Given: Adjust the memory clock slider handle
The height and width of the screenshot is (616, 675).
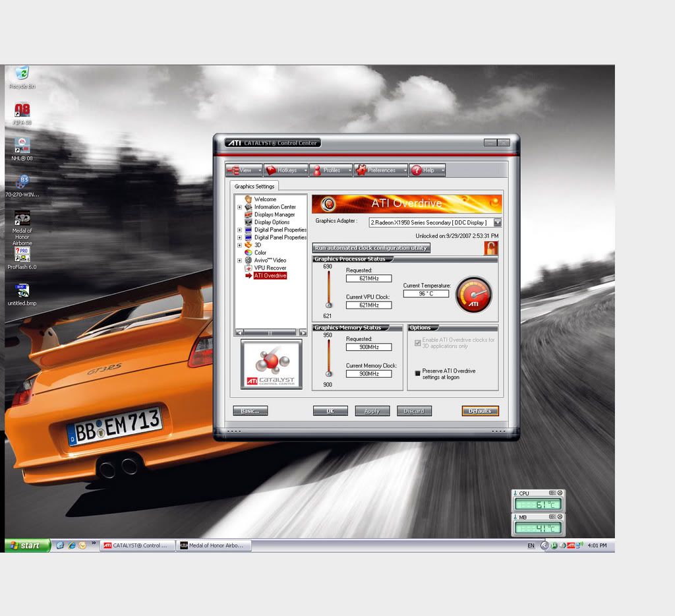Looking at the screenshot, I should [x=329, y=373].
